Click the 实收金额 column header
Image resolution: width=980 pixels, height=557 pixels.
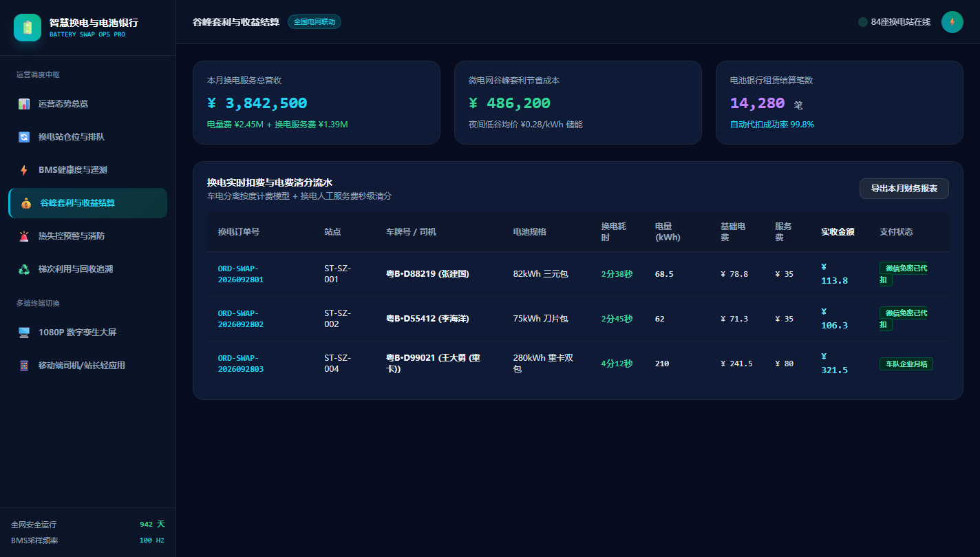tap(838, 232)
